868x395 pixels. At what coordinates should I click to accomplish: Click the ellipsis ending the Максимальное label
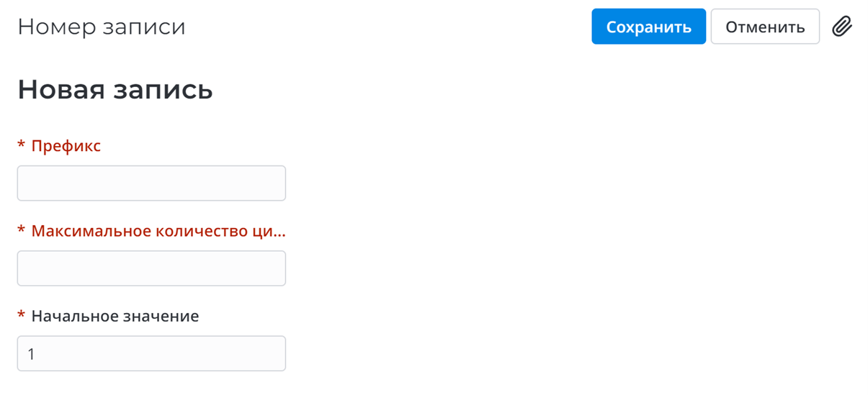click(279, 234)
